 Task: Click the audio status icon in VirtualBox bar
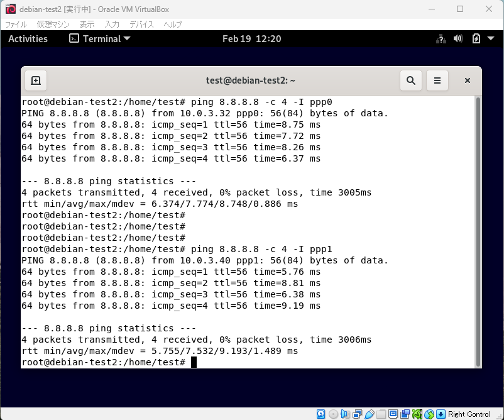pos(345,414)
